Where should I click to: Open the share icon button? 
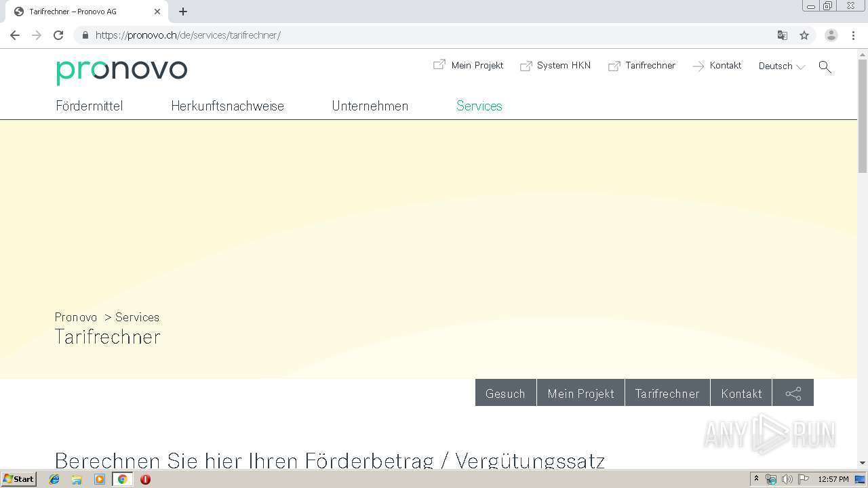pos(793,393)
